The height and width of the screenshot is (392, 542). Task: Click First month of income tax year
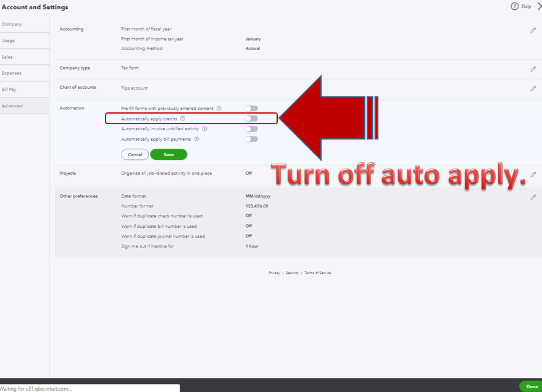(152, 39)
